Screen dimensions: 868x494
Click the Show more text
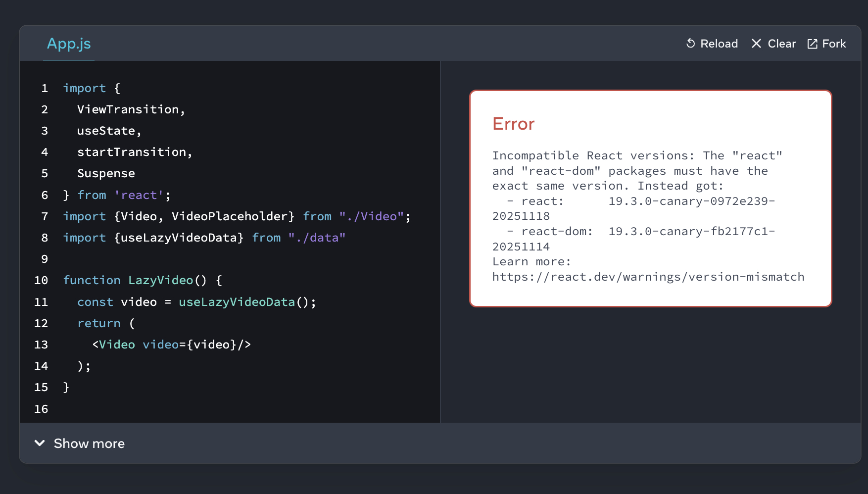coord(89,444)
